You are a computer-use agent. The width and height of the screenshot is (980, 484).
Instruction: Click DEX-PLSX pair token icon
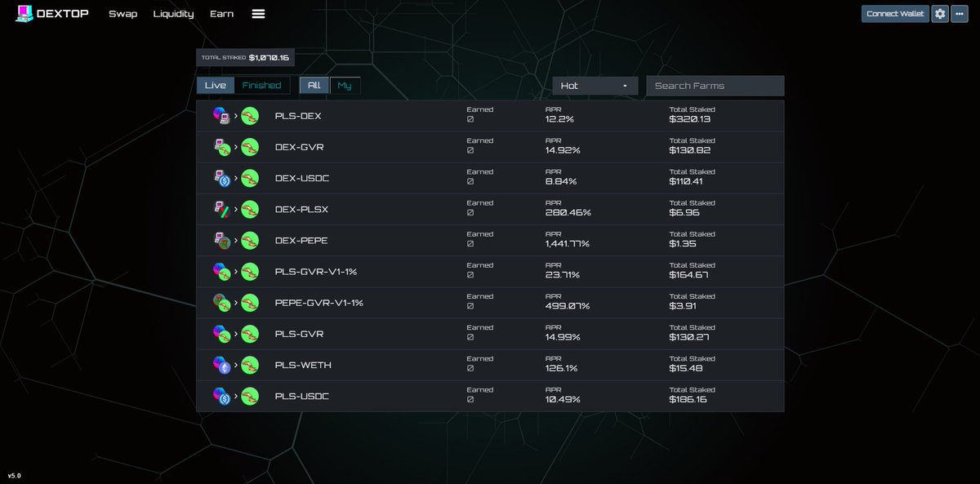pyautogui.click(x=222, y=210)
